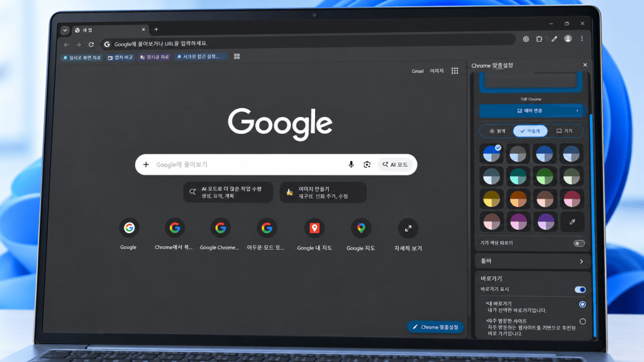Open the Chrome three-dot menu
Screen dimensions: 644x362
click(x=582, y=38)
